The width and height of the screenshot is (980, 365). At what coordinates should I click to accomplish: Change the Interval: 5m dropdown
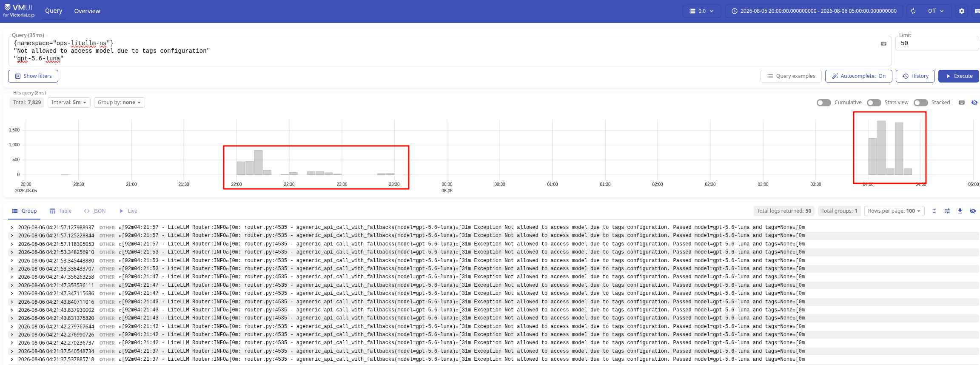coord(69,103)
